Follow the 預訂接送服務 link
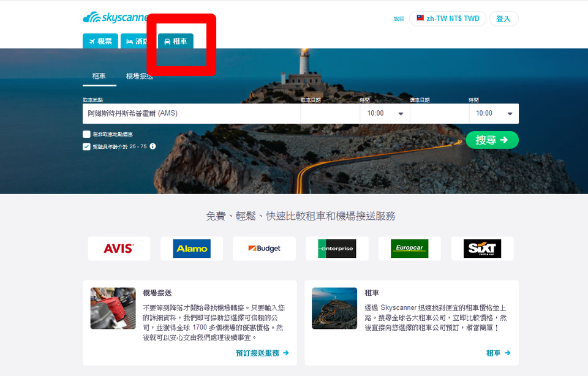 coord(262,353)
